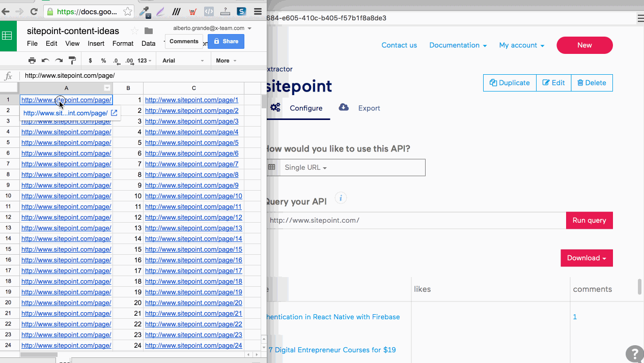The height and width of the screenshot is (363, 644).
Task: Open the triple-slash extension icon
Action: [176, 11]
